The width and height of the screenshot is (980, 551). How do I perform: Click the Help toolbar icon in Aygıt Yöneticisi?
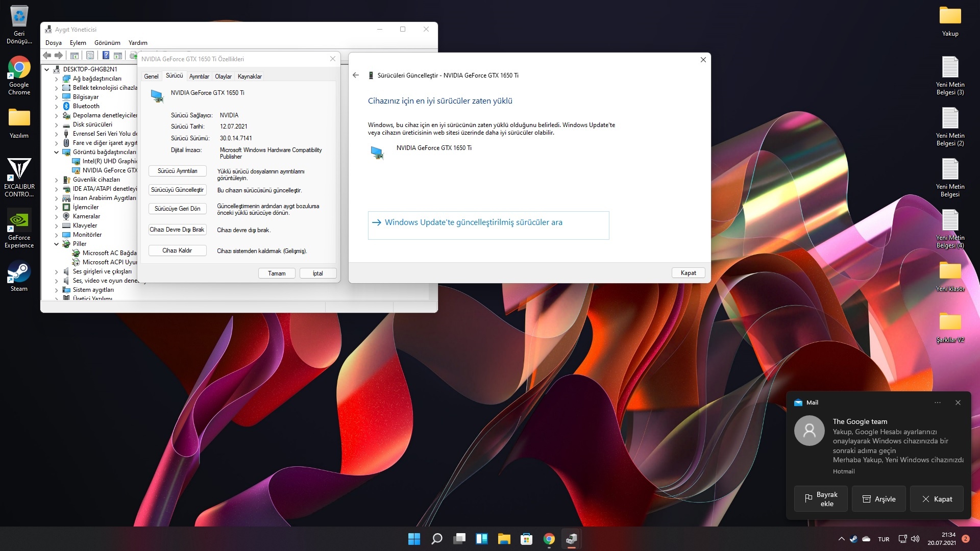coord(106,56)
